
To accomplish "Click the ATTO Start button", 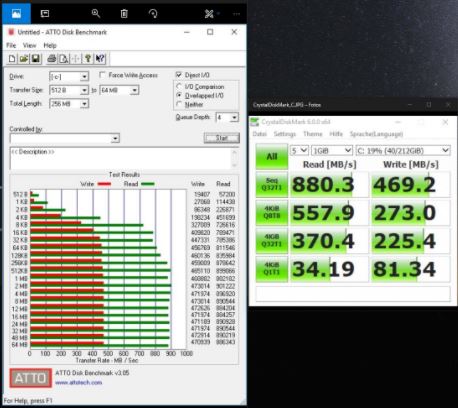I will (222, 138).
